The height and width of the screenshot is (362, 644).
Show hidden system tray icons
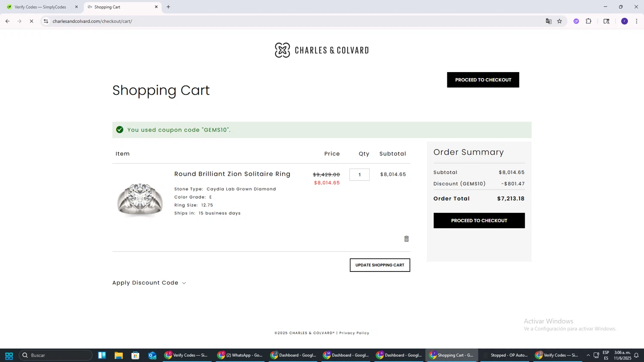(x=588, y=355)
